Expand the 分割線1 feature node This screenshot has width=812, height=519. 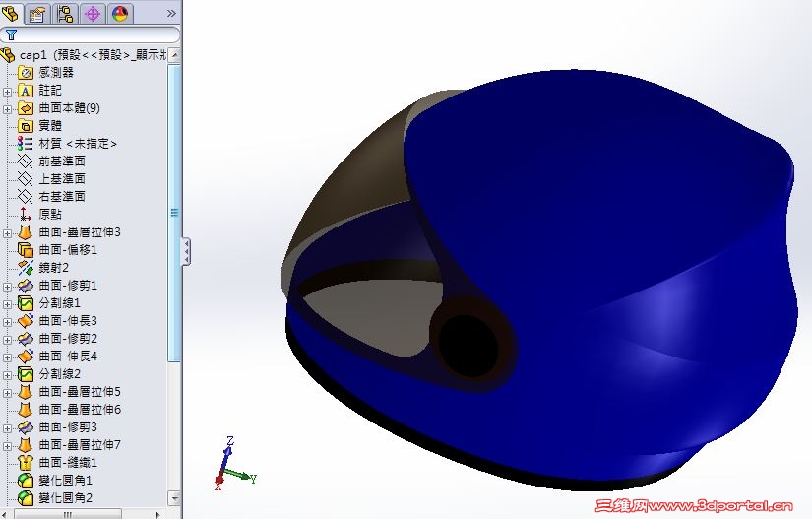click(x=7, y=304)
